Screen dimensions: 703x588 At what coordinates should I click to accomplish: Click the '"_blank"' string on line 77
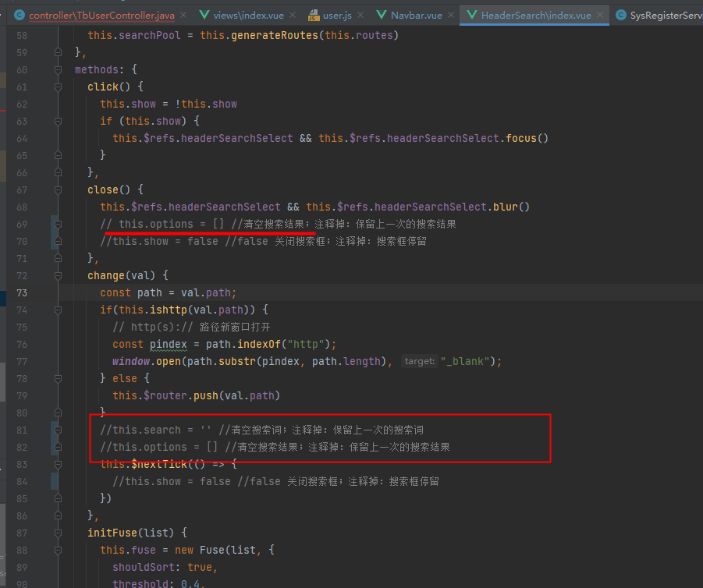[x=464, y=361]
